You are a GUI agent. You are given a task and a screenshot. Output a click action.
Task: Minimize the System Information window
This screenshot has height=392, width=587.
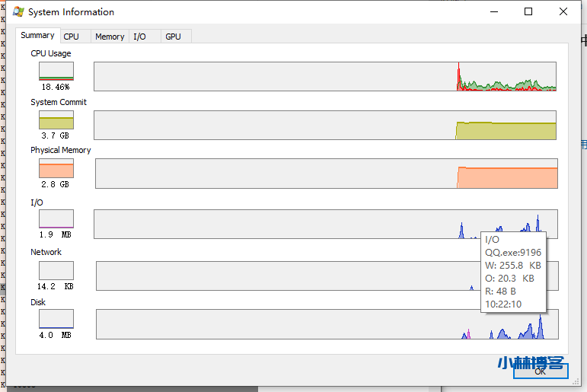point(494,11)
